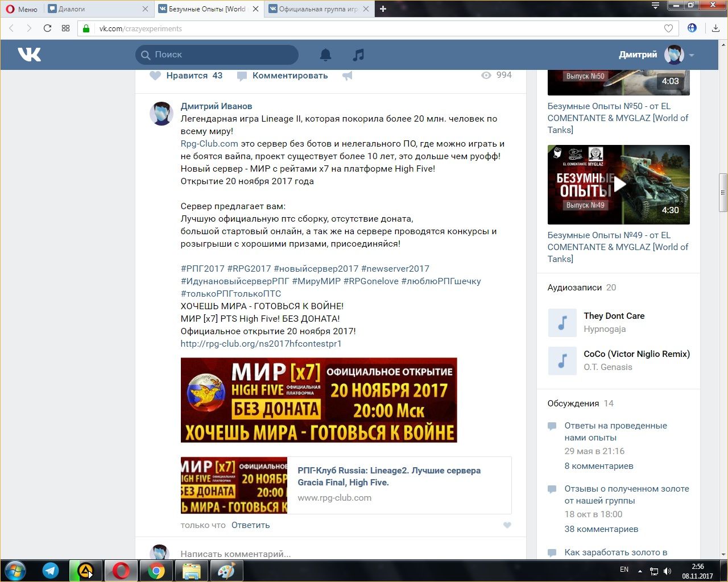This screenshot has width=728, height=582.
Task: Click the heart icon next to Нравится
Action: pos(155,76)
